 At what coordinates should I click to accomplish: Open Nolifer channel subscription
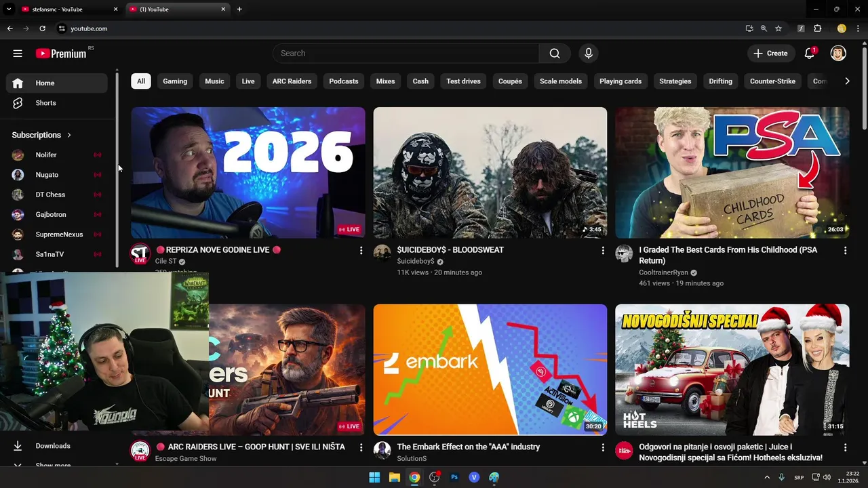57,155
